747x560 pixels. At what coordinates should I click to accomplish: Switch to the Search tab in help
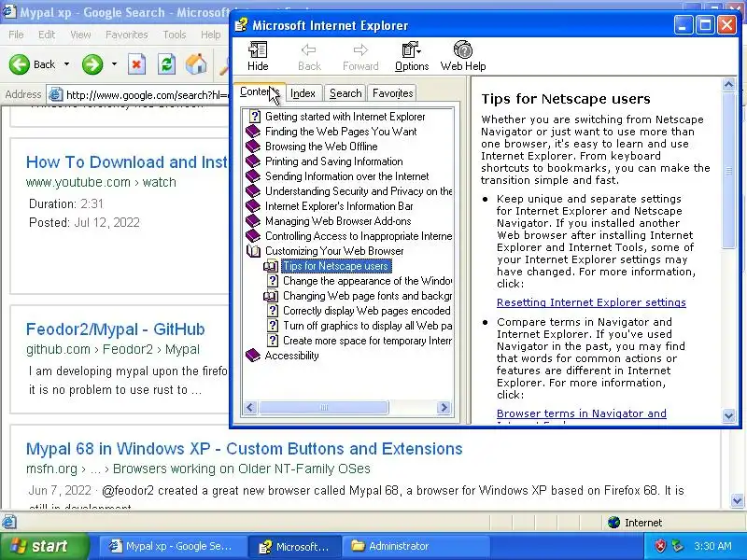[x=345, y=92]
